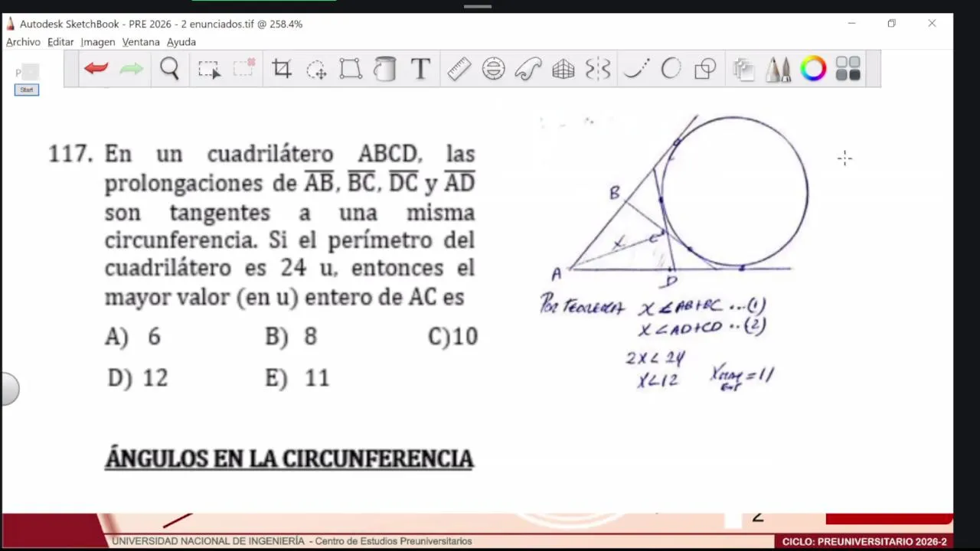Select the Flood Fill bucket tool
This screenshot has height=551, width=980.
coord(385,69)
